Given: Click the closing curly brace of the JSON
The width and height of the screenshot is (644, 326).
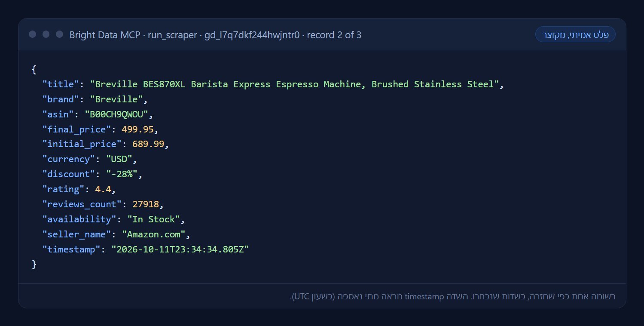Looking at the screenshot, I should (x=34, y=264).
